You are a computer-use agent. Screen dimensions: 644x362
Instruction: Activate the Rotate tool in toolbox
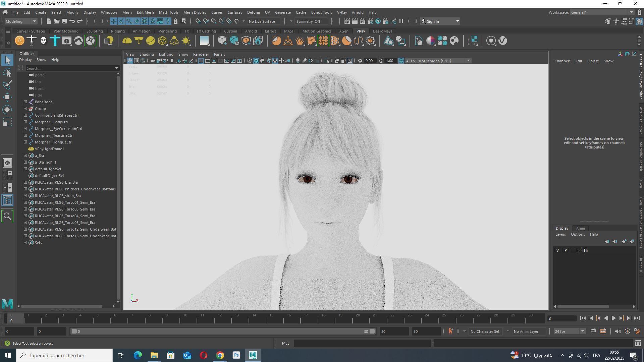point(7,110)
